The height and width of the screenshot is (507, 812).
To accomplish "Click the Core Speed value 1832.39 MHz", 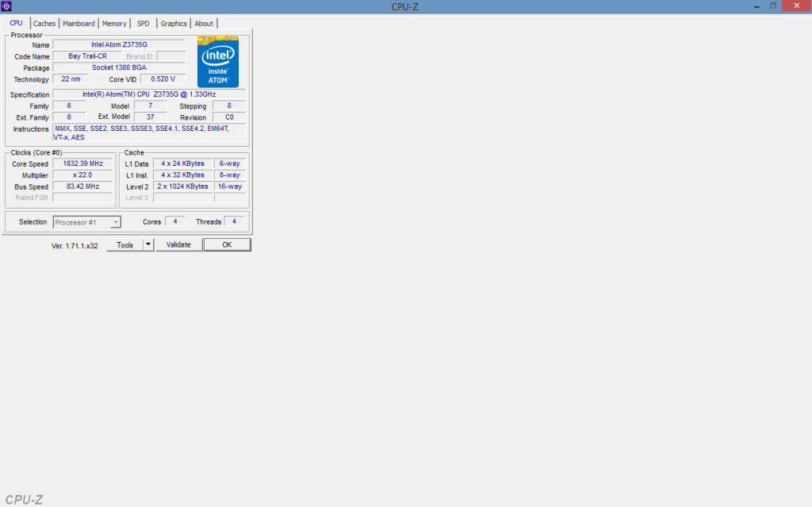I will [x=82, y=163].
